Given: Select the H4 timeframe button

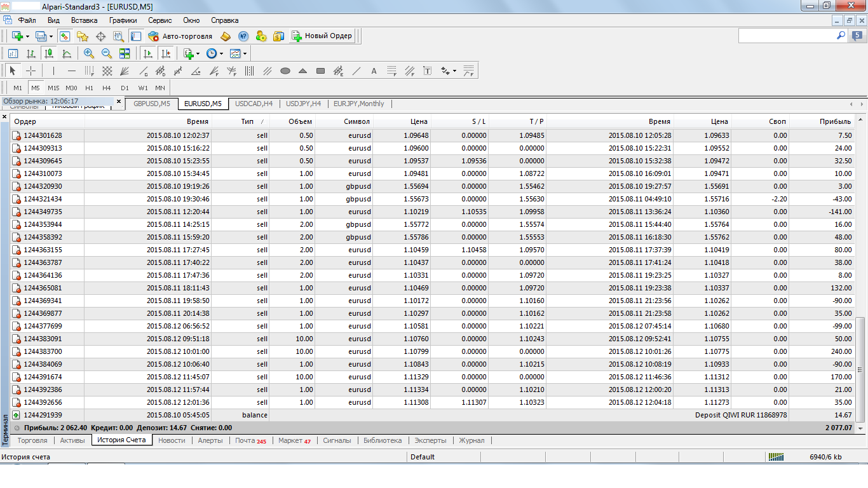Looking at the screenshot, I should [107, 88].
